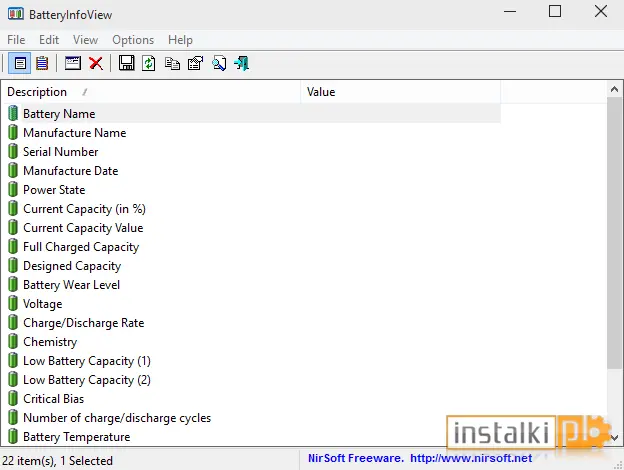
Task: Click battery icon beside Battery Temperature
Action: (x=13, y=437)
